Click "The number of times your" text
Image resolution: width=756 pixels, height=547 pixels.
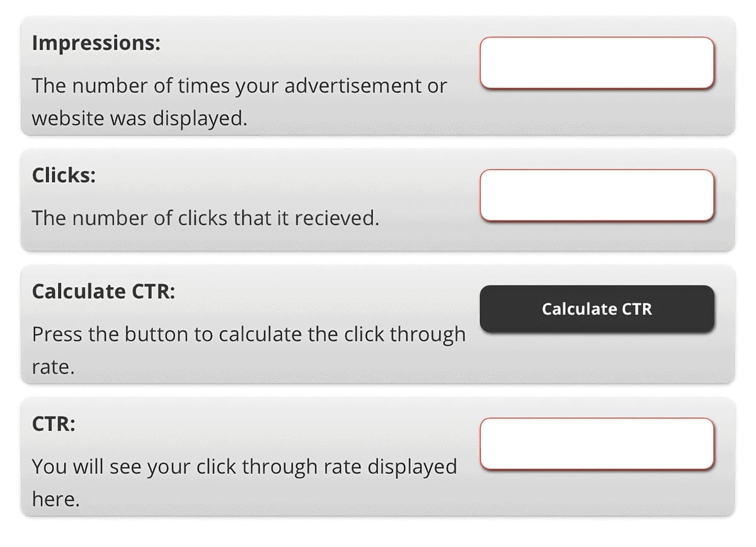[x=131, y=85]
